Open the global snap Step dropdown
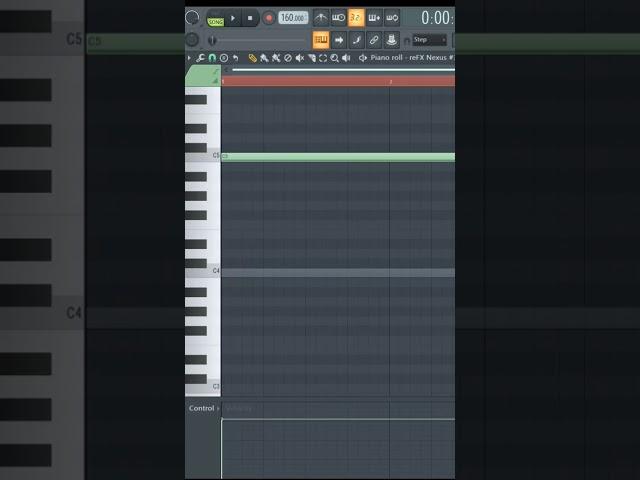This screenshot has height=480, width=640. point(429,40)
